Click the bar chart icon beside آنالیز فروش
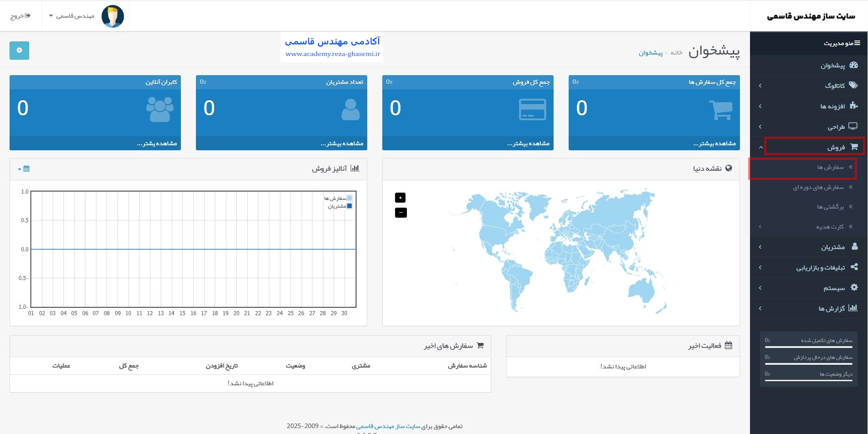The height and width of the screenshot is (434, 868). [355, 168]
